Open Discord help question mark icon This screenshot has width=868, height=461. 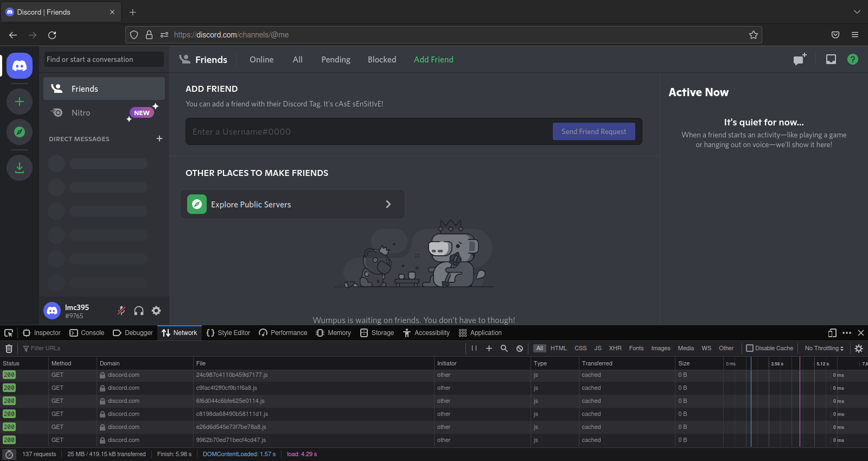(x=853, y=59)
